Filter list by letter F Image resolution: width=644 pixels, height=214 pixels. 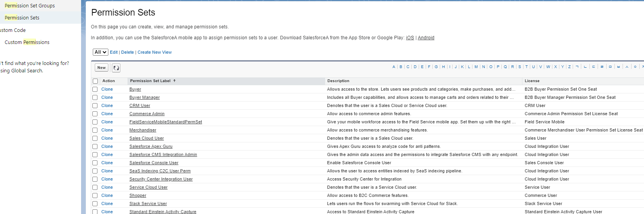tap(429, 67)
